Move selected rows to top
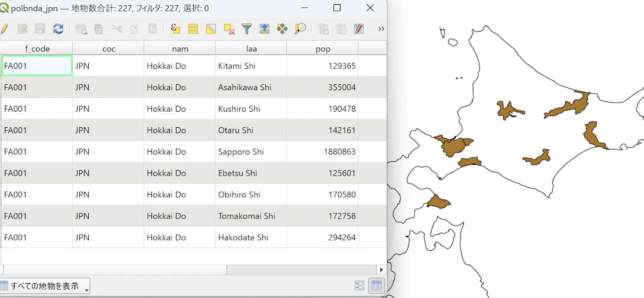The width and height of the screenshot is (644, 298). pos(265,29)
